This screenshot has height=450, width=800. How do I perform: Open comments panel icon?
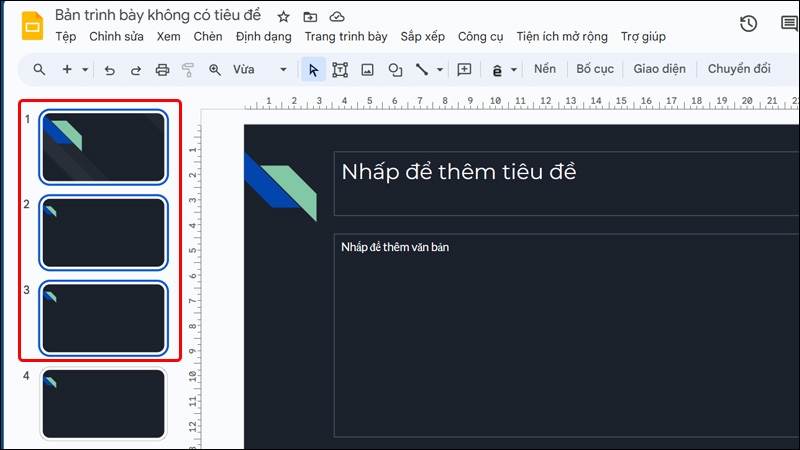point(789,23)
